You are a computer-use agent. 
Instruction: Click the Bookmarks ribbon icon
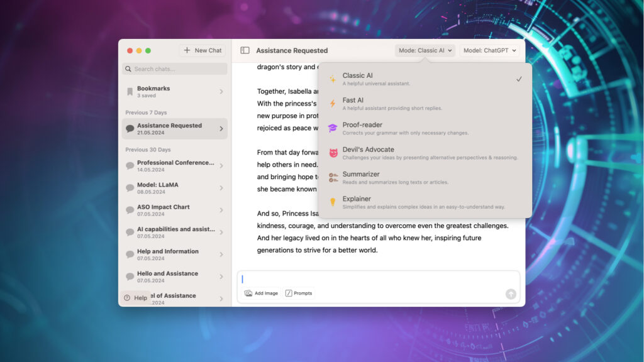(x=130, y=92)
